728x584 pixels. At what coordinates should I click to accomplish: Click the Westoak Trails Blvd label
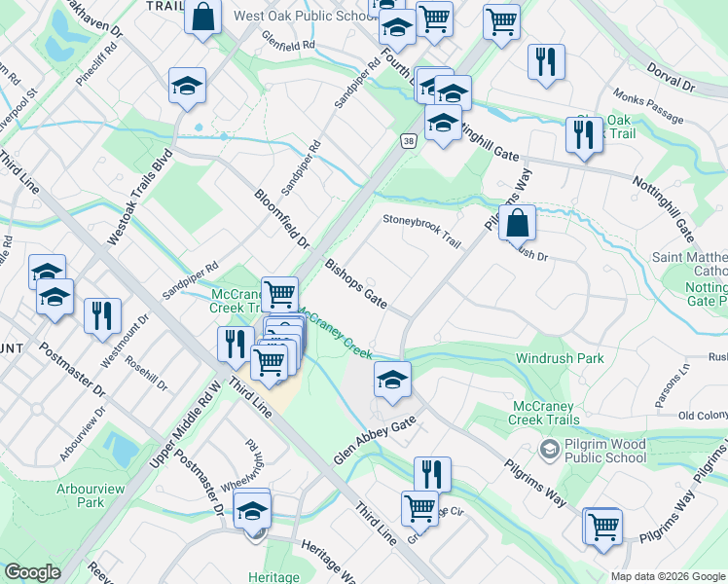pos(140,198)
